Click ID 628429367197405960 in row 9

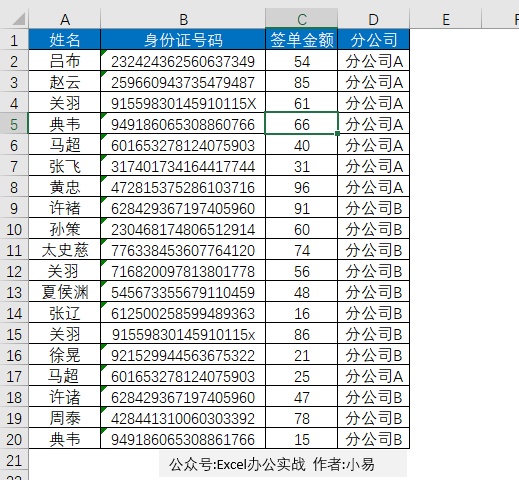point(183,208)
